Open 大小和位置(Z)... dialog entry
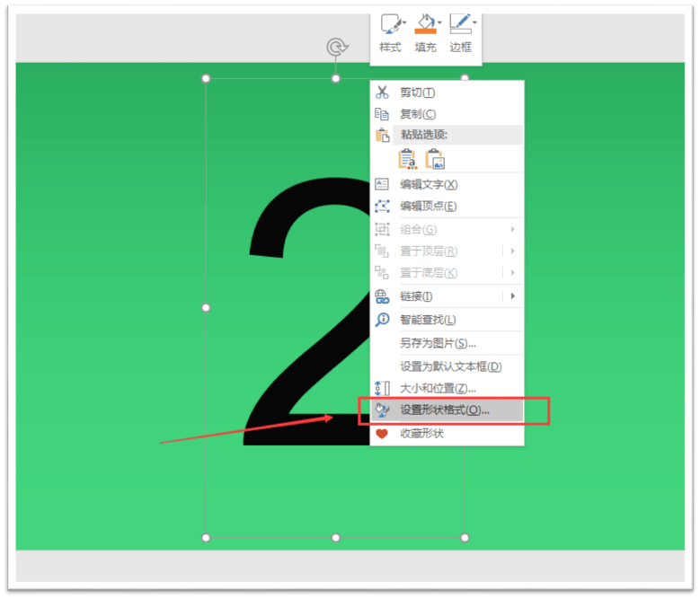 pos(447,388)
